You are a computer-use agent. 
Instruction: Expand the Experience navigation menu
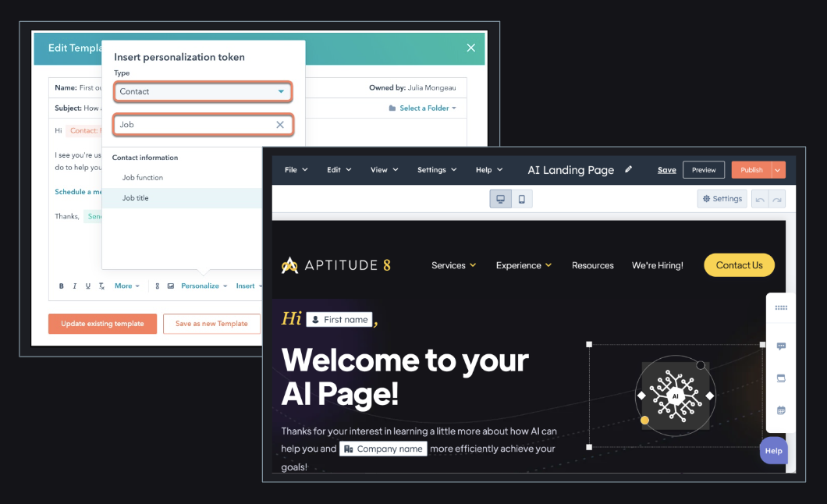coord(524,265)
